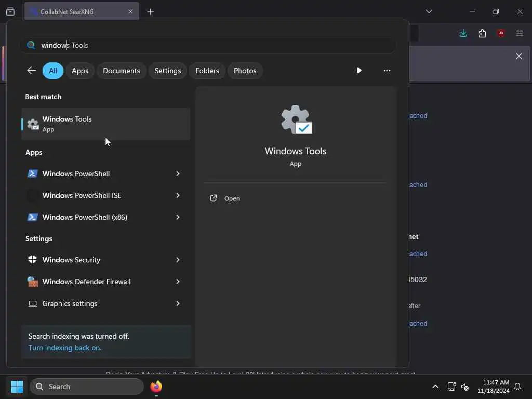Open the notifications bell icon
The height and width of the screenshot is (399, 532).
click(x=518, y=387)
